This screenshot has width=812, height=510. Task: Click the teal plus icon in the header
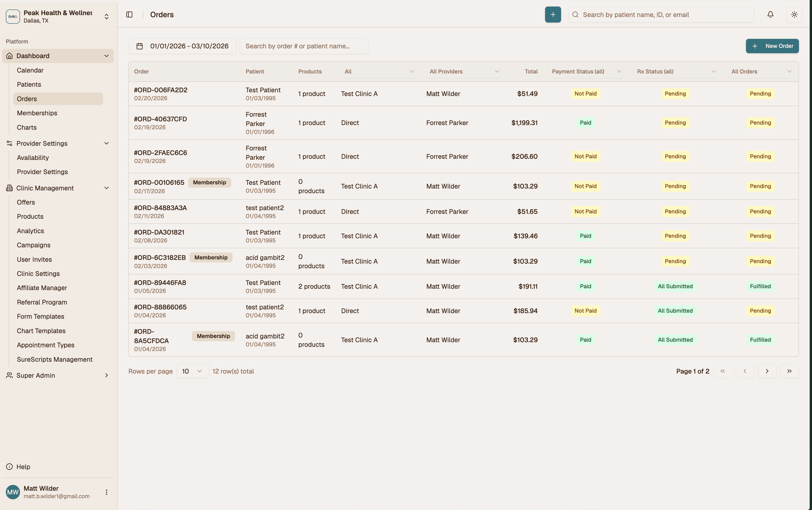(553, 14)
